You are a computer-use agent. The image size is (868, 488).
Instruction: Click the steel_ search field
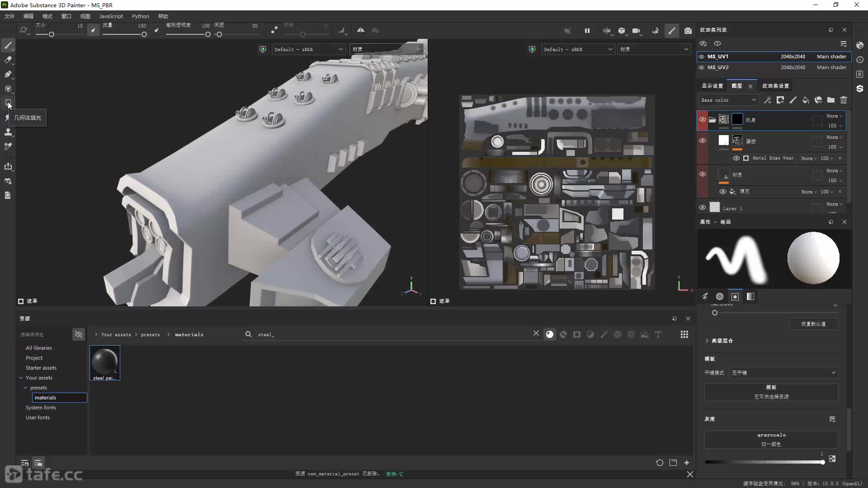pos(393,334)
